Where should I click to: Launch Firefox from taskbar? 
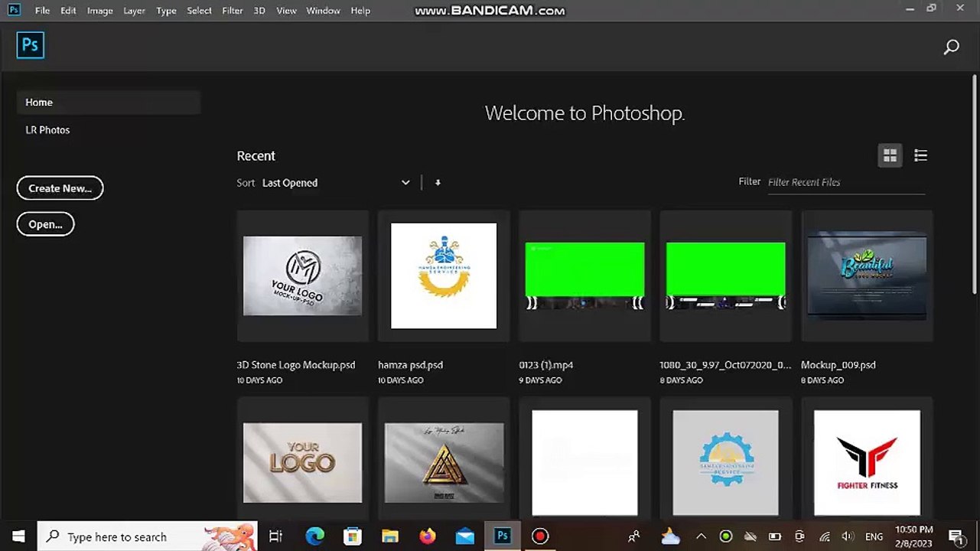(427, 536)
